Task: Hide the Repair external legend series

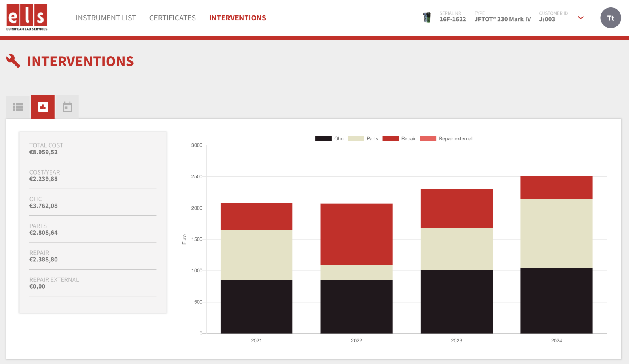Action: [x=446, y=139]
